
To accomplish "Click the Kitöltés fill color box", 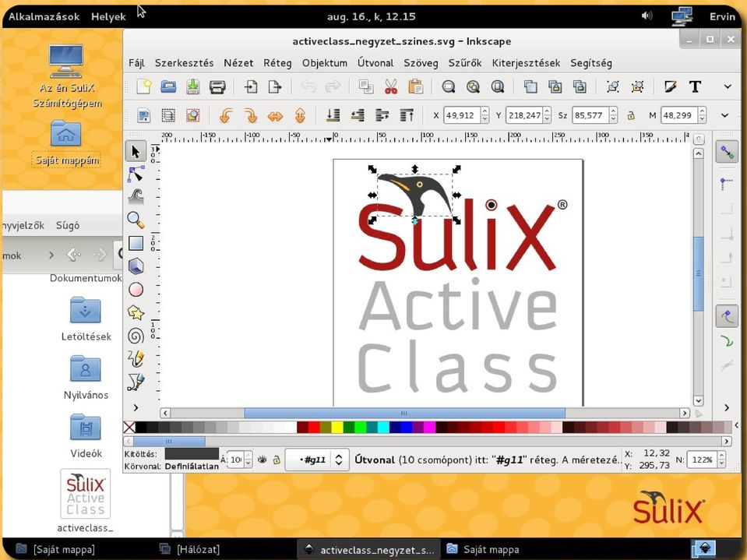I will pyautogui.click(x=192, y=454).
